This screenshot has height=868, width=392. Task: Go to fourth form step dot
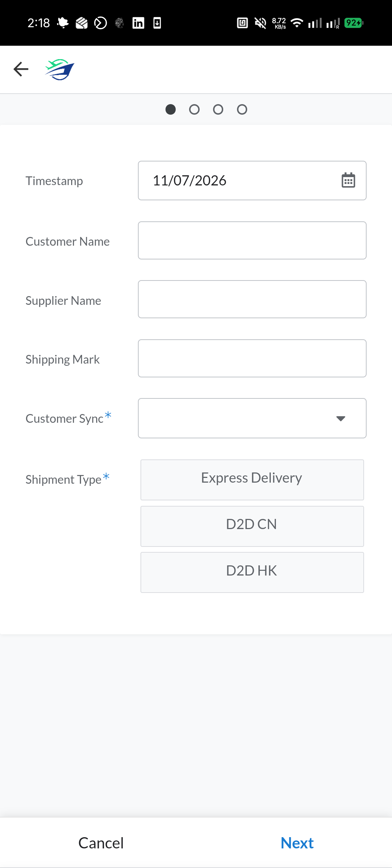point(242,110)
